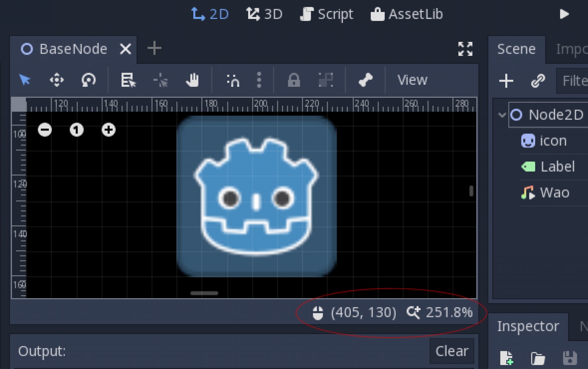Viewport: 588px width, 369px height.
Task: Zoom in with the plus button
Action: coord(109,130)
